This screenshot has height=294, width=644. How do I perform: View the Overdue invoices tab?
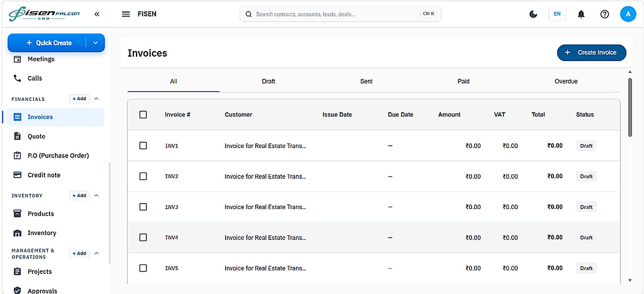(x=566, y=82)
